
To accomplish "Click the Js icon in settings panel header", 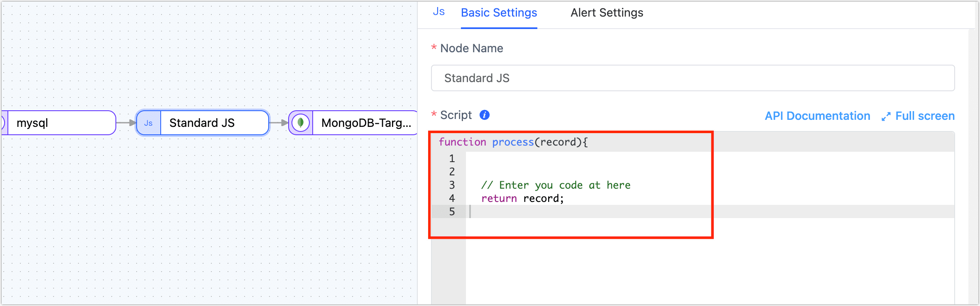I will coord(439,12).
